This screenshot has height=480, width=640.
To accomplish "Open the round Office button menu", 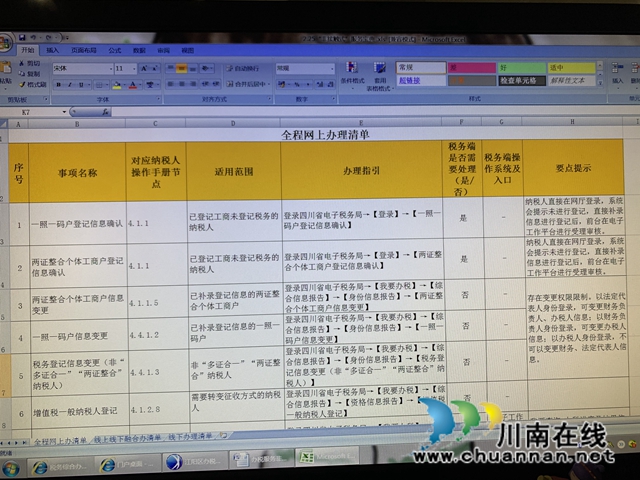I will pos(5,43).
